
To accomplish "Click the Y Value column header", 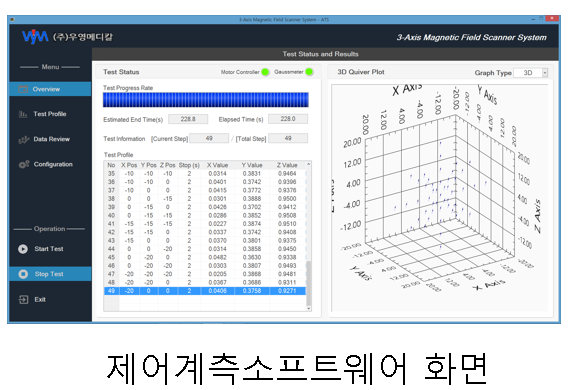I will pyautogui.click(x=252, y=165).
